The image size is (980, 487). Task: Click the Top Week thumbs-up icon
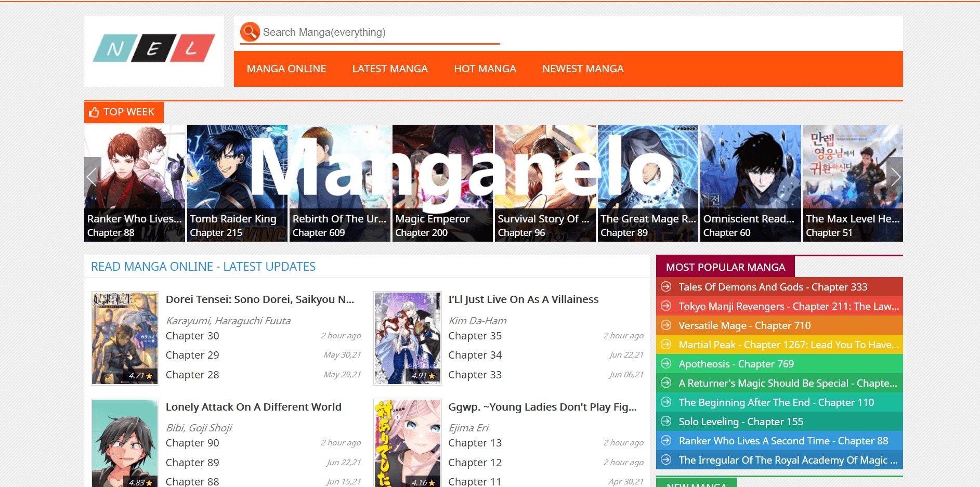click(x=94, y=112)
